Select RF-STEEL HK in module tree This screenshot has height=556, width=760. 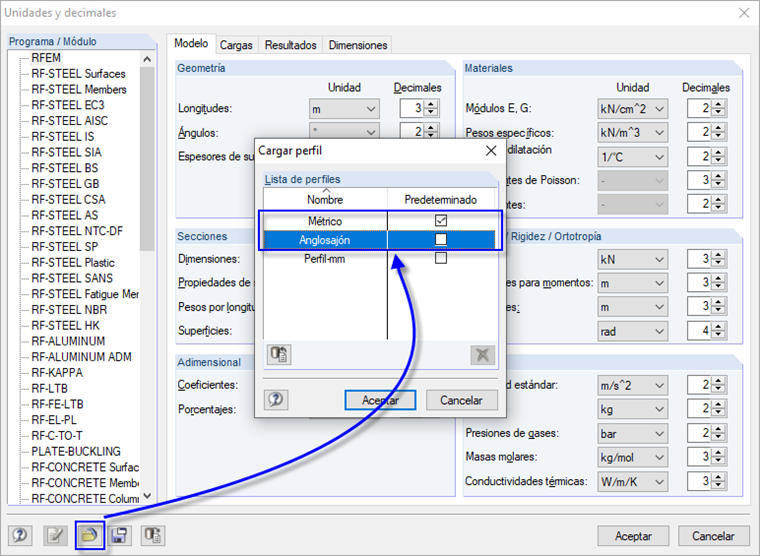(65, 326)
